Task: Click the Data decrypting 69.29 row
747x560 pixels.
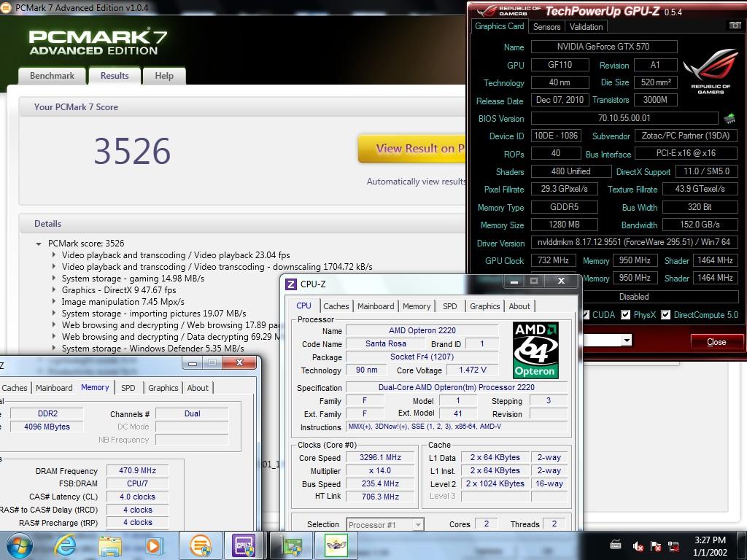Action: pos(171,337)
